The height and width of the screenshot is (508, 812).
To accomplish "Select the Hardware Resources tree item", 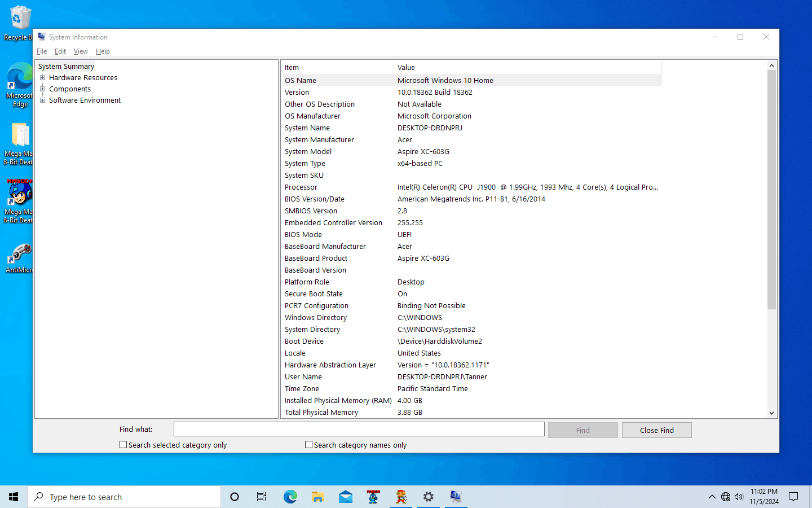I will click(x=83, y=78).
